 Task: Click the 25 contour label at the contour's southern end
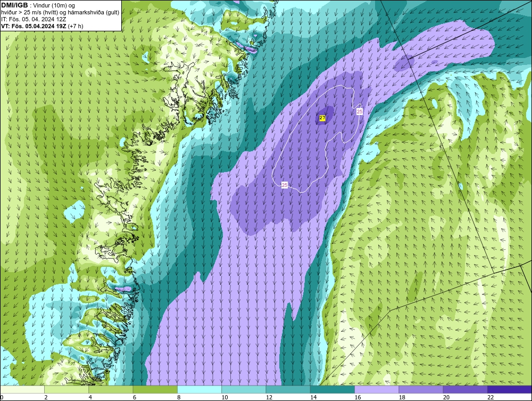285,185
